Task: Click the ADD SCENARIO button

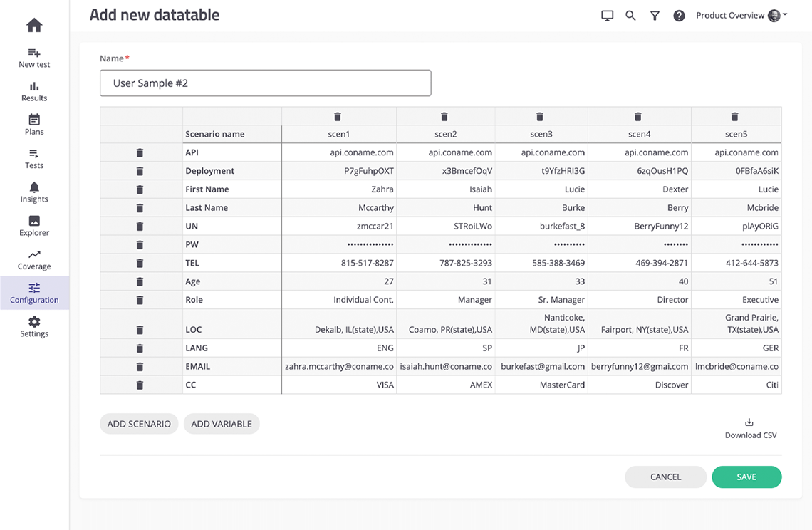Action: click(139, 423)
